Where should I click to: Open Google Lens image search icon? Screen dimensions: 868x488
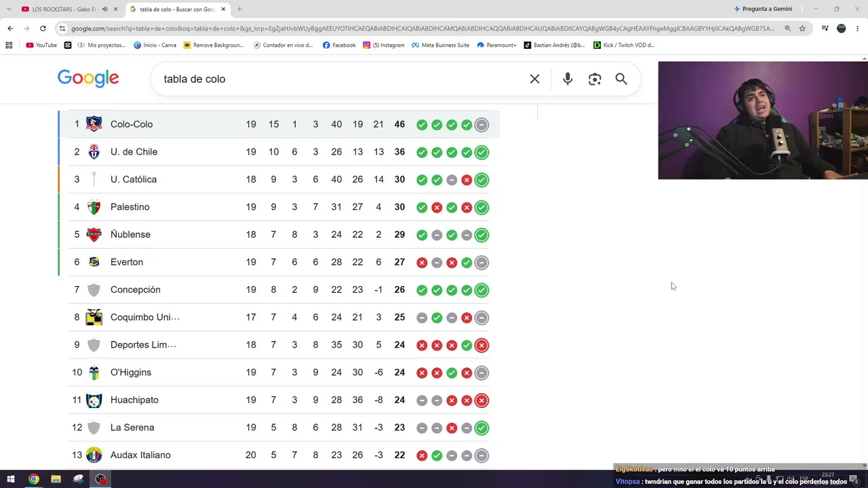(595, 79)
